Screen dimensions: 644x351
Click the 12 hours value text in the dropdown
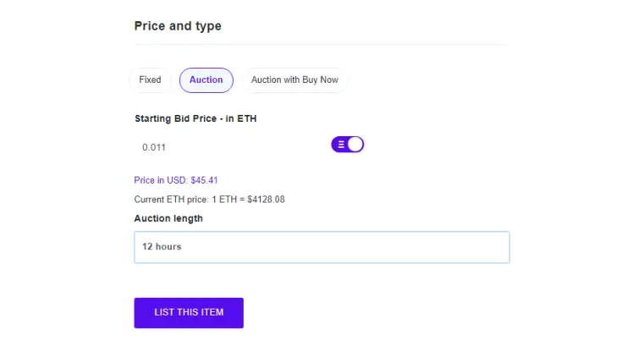click(162, 247)
